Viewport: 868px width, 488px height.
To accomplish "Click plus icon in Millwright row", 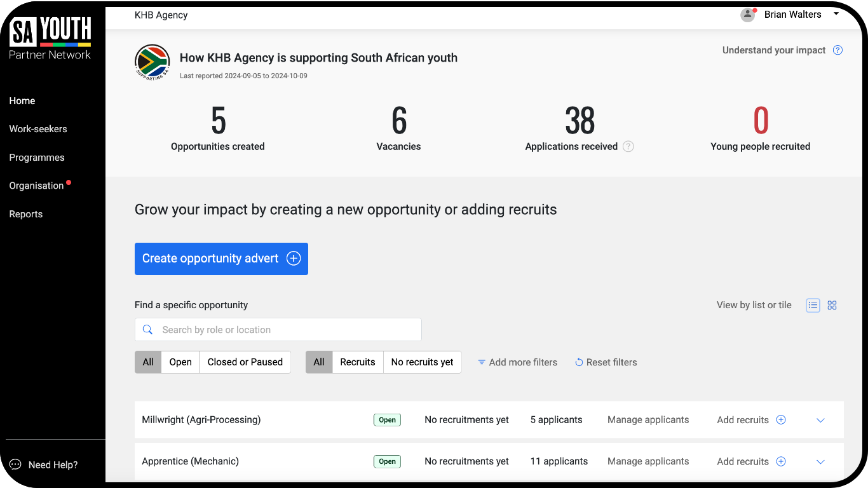I will [x=782, y=420].
